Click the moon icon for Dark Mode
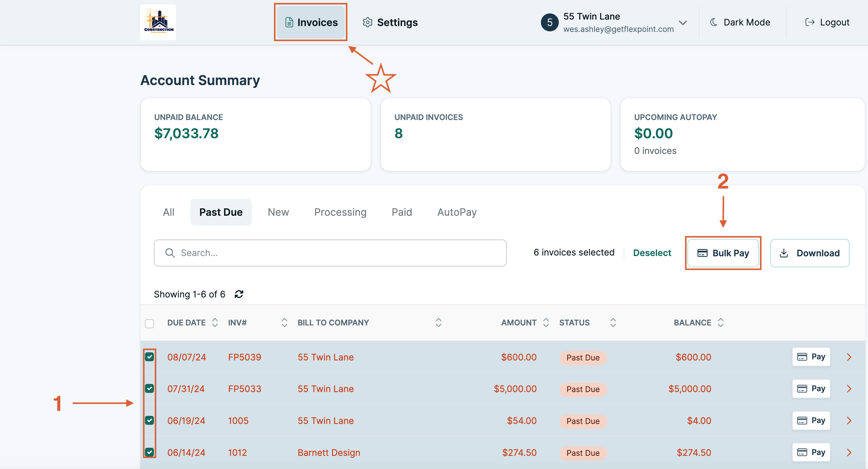Image resolution: width=868 pixels, height=469 pixels. pos(713,22)
